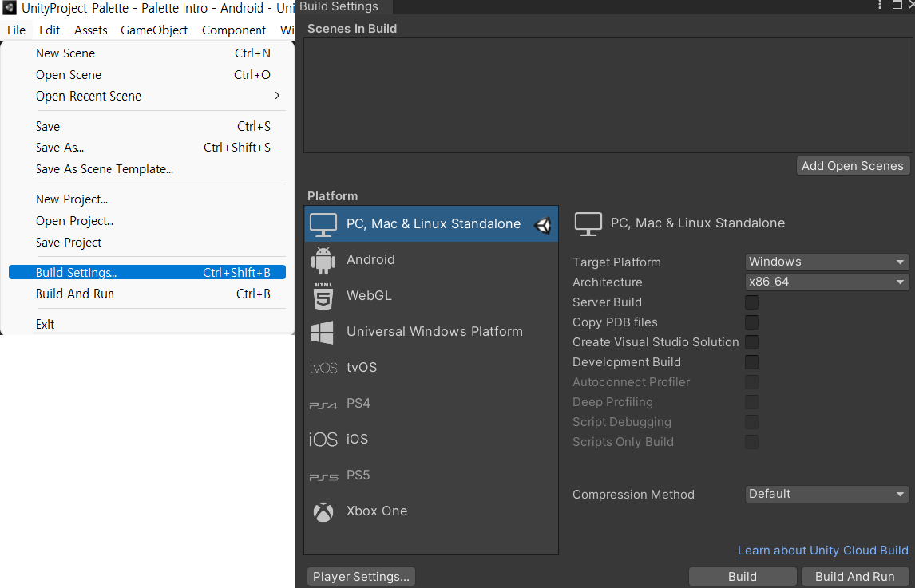Click the Add Open Scenes button
The image size is (915, 588).
(x=852, y=166)
